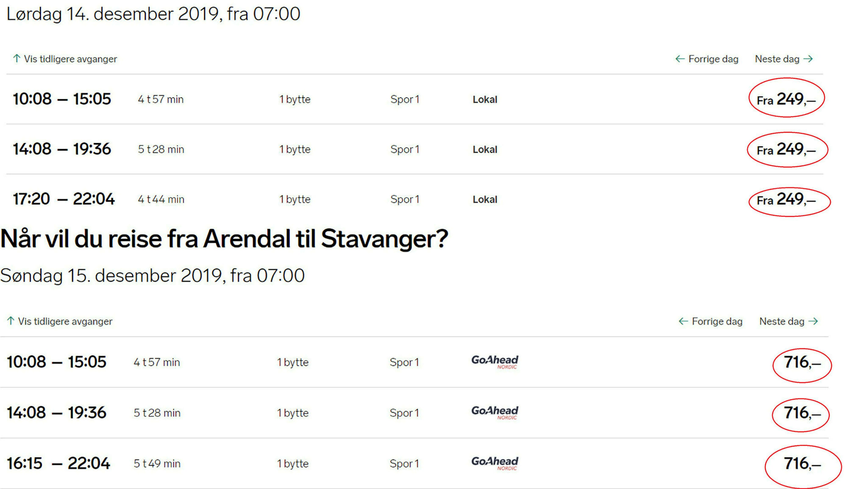Click 'Lokal' label on the 17:20 departure
Image resolution: width=868 pixels, height=489 pixels.
(485, 199)
